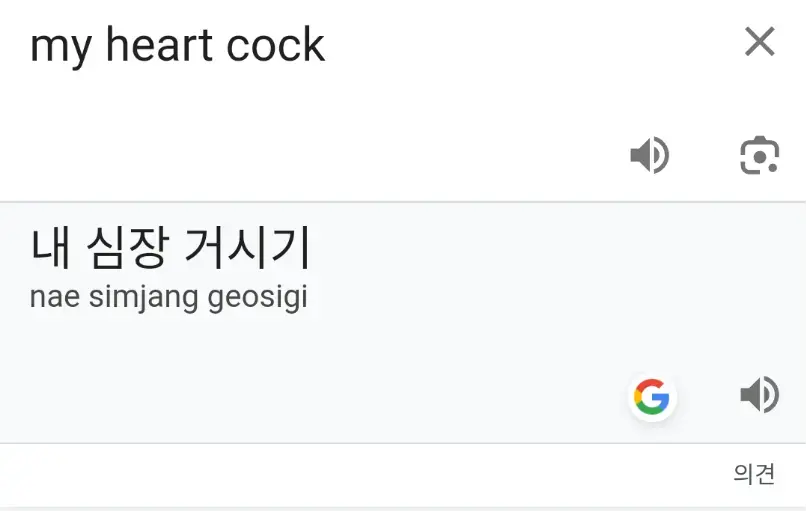Search the translation with the Google icon

(x=652, y=397)
